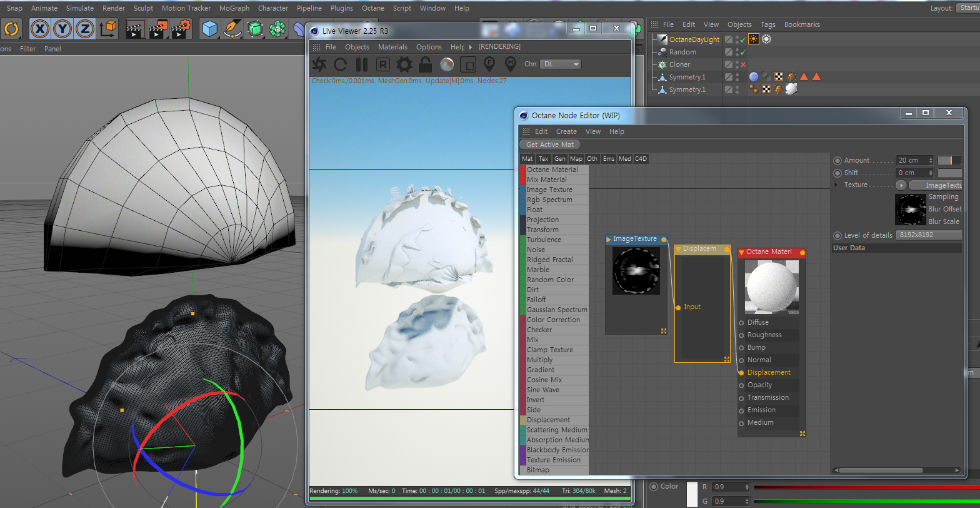Image resolution: width=980 pixels, height=508 pixels.
Task: Expand the Texture disclosure triangle
Action: [x=837, y=185]
